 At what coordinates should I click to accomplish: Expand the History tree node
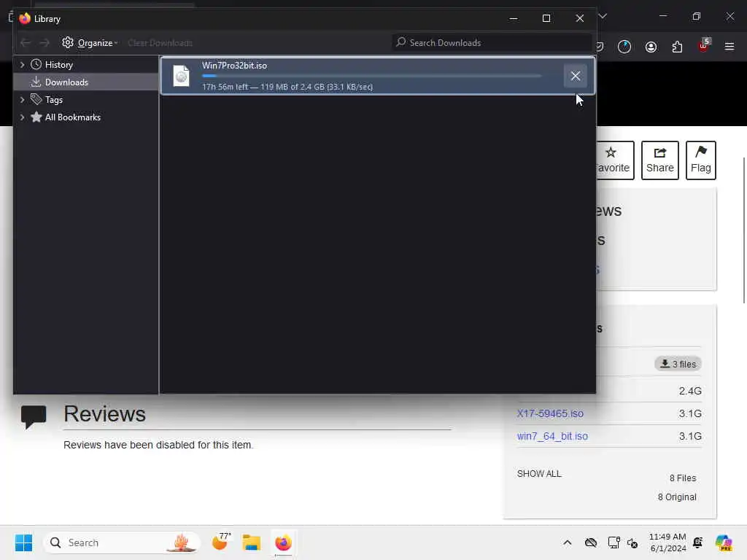click(x=22, y=65)
